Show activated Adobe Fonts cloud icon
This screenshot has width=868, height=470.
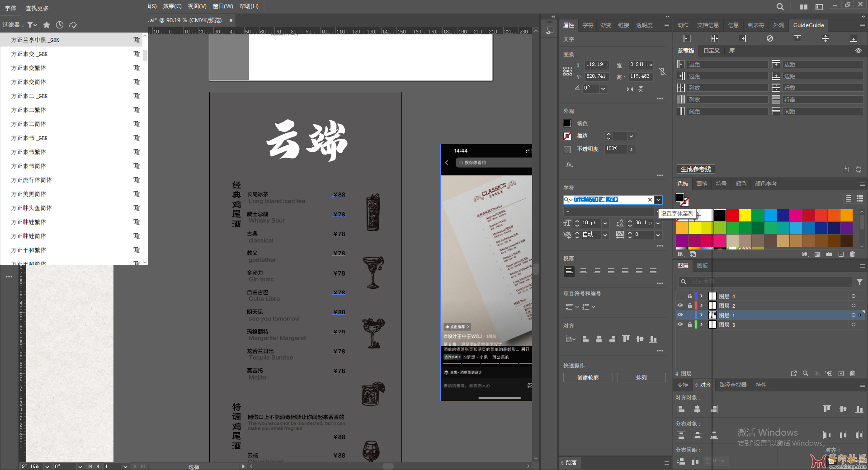tap(73, 25)
